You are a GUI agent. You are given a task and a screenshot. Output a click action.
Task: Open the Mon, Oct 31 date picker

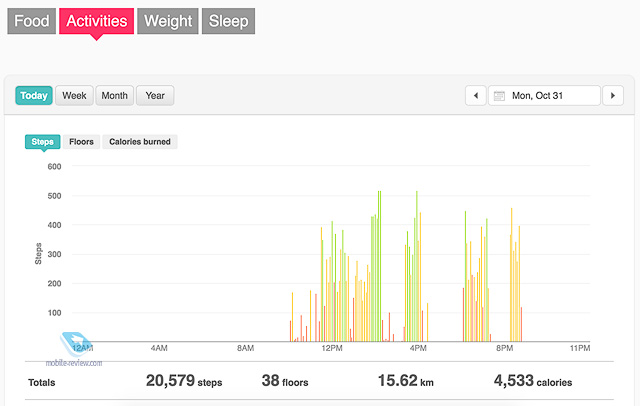(544, 95)
